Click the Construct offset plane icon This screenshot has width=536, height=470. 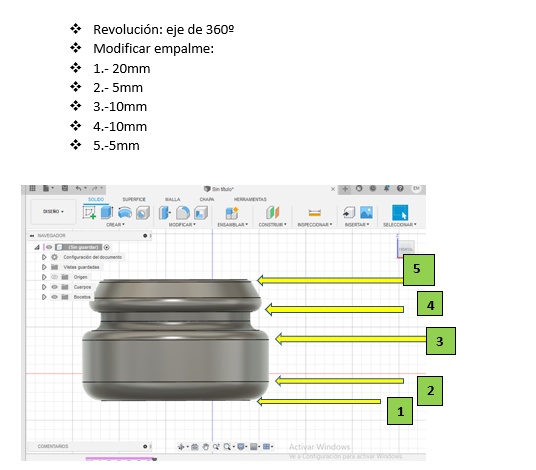pyautogui.click(x=272, y=212)
